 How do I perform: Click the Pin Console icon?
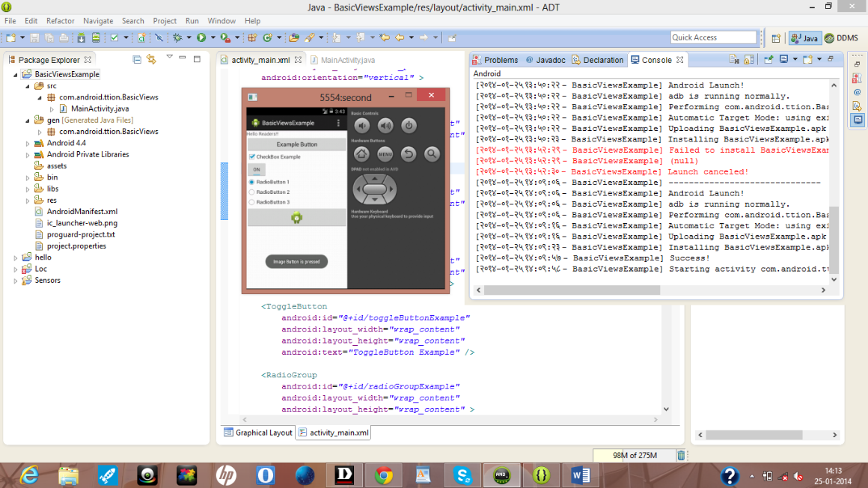point(768,59)
